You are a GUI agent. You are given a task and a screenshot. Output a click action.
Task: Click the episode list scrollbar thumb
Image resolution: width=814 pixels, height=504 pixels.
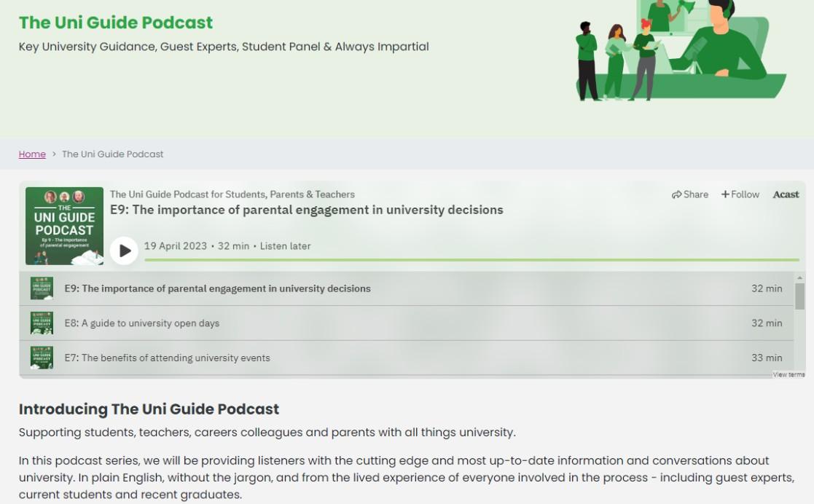click(x=799, y=296)
